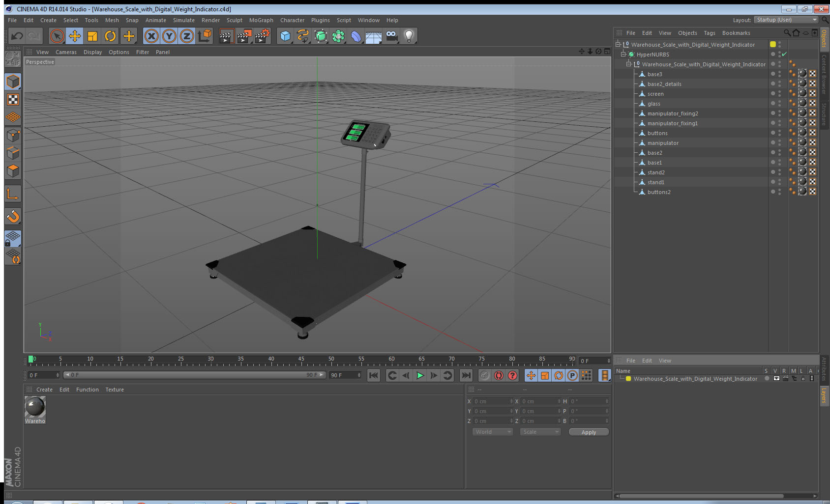Add a Cube primitive object
830x504 pixels.
[x=285, y=36]
